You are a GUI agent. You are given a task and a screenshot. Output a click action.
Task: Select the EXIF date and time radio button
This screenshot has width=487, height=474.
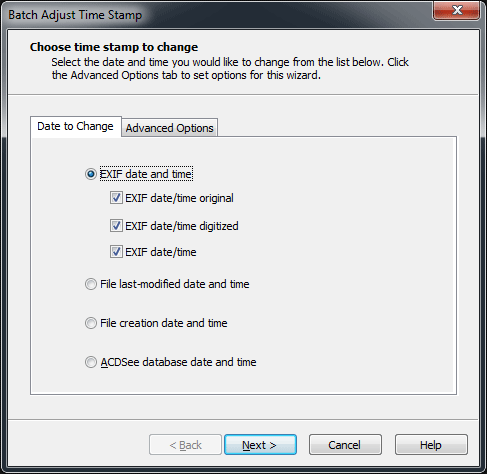point(91,174)
